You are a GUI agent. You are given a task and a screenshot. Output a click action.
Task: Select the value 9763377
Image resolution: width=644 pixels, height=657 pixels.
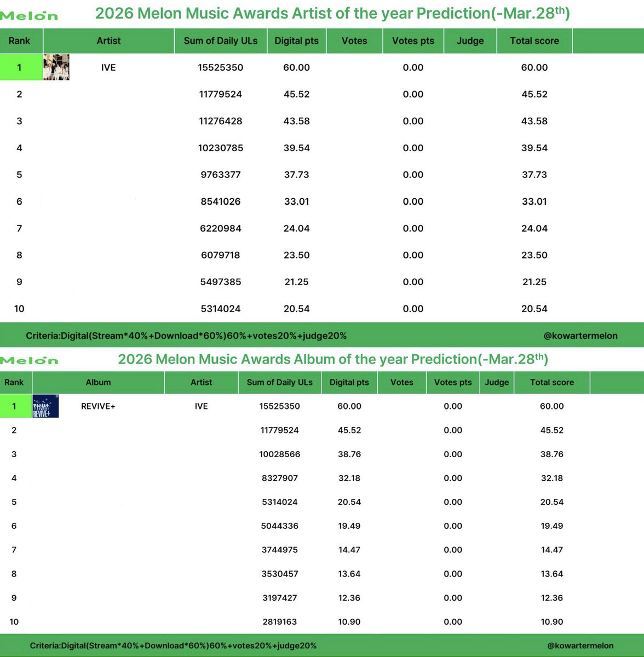pos(221,175)
